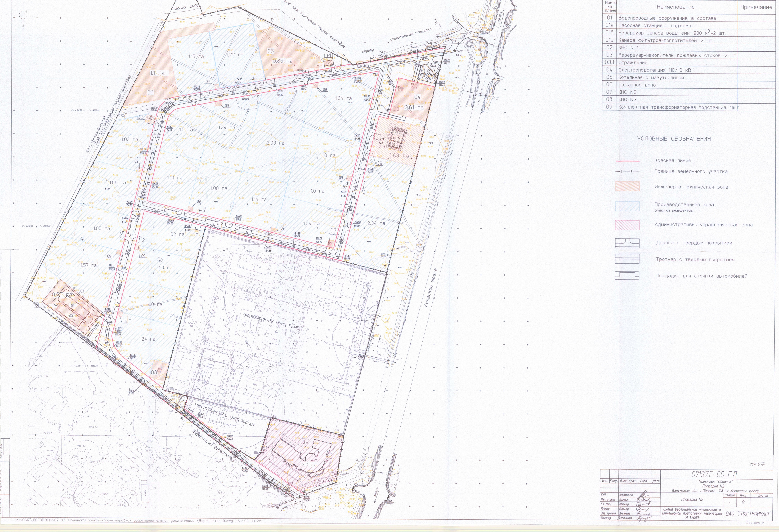
Task: Click the administrative zone pink hatched swatch
Action: [627, 225]
